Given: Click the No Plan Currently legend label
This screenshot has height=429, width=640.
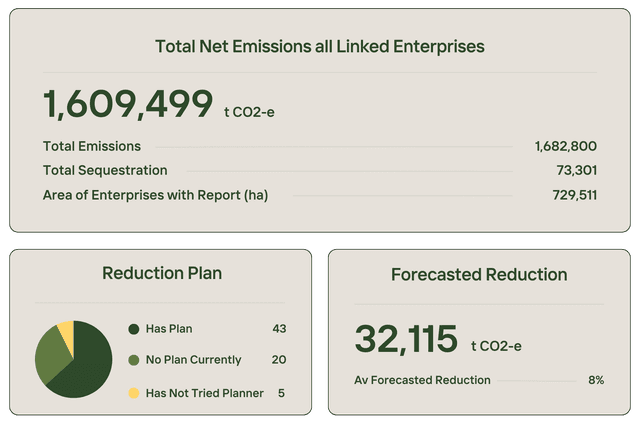Looking at the screenshot, I should click(x=193, y=360).
